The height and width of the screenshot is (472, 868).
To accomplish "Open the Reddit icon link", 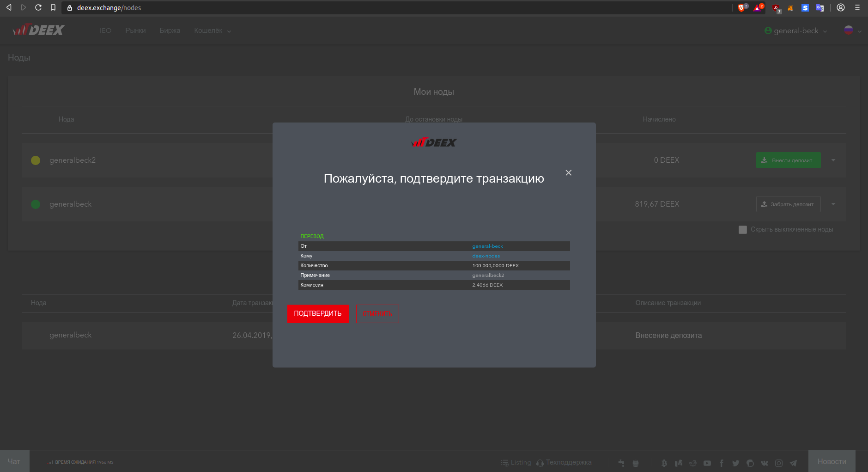I will pyautogui.click(x=693, y=463).
